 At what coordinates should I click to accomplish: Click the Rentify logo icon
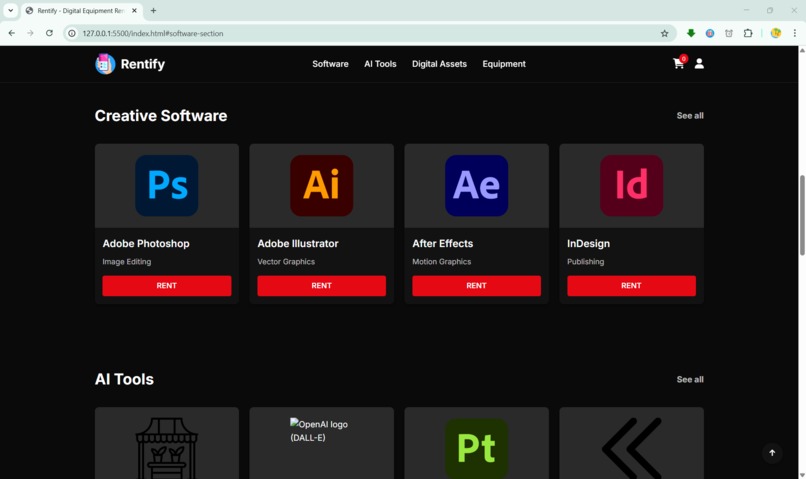105,64
